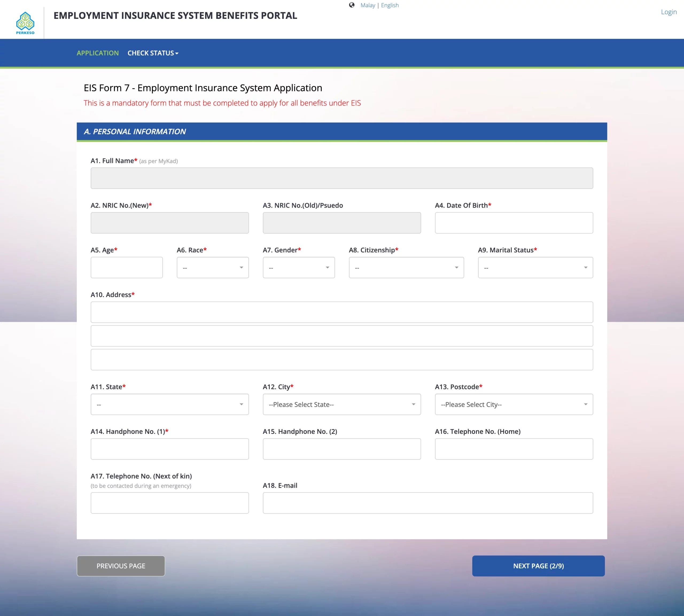Open the A6 Race dropdown
684x616 pixels.
(212, 267)
